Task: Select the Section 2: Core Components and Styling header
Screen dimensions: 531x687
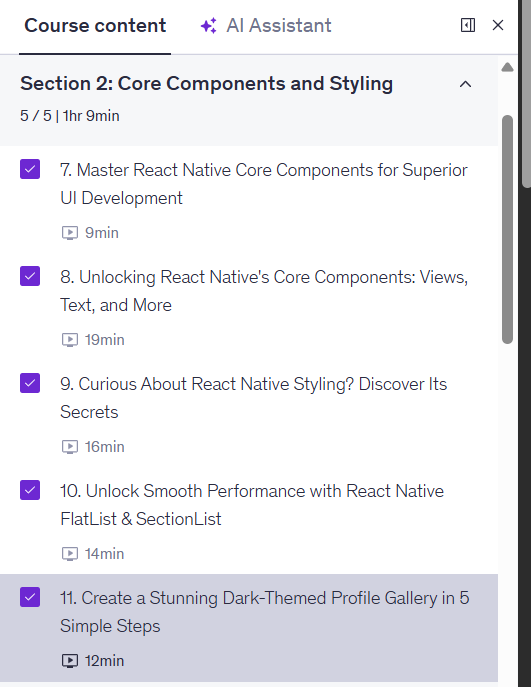Action: point(249,100)
